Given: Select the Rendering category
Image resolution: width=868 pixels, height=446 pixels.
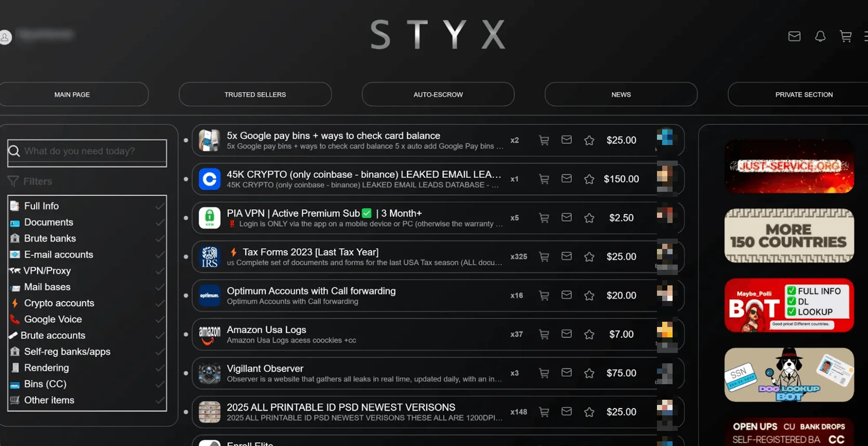Looking at the screenshot, I should tap(46, 368).
